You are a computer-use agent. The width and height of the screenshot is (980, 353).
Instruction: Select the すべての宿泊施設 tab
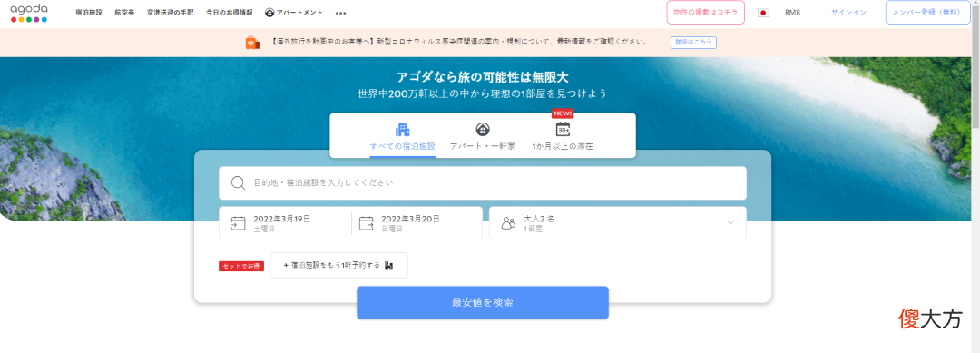point(403,135)
